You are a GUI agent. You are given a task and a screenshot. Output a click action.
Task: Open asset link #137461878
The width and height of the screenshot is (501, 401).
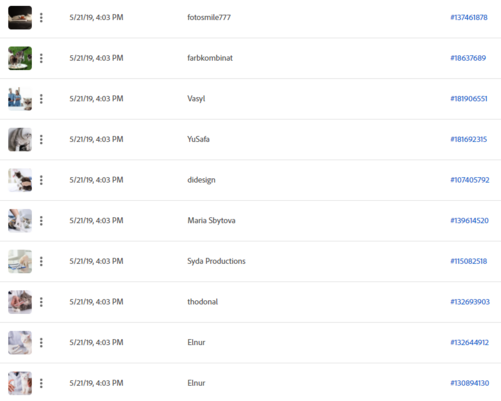pos(469,17)
